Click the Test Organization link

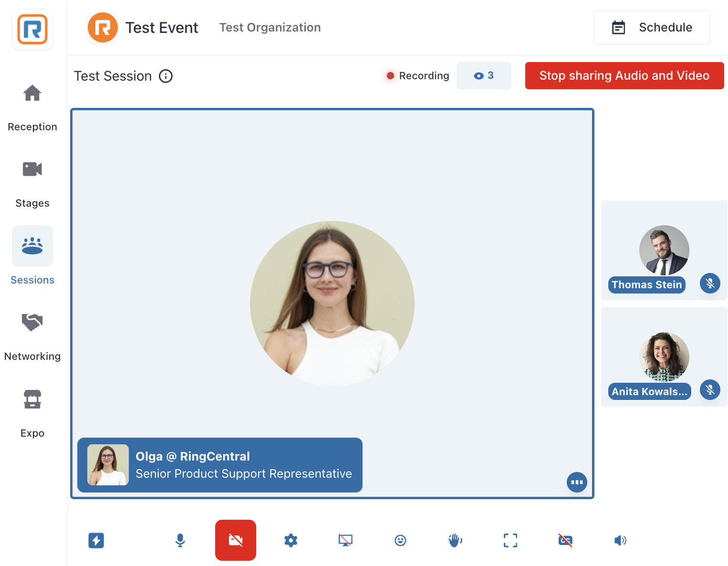[x=270, y=28]
